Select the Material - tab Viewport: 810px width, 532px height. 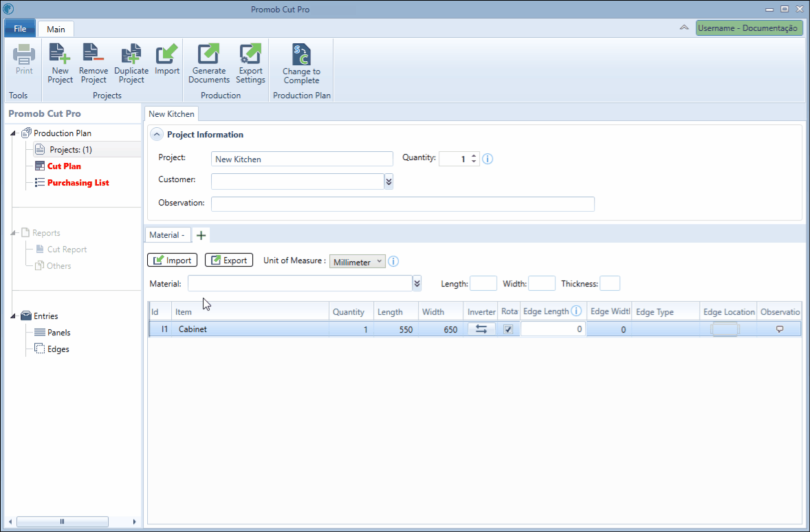pos(167,235)
